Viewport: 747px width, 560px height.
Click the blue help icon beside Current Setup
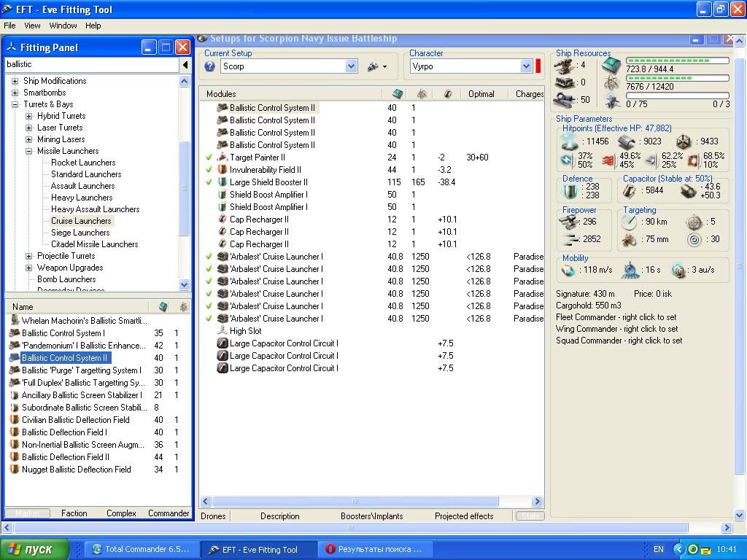click(209, 66)
